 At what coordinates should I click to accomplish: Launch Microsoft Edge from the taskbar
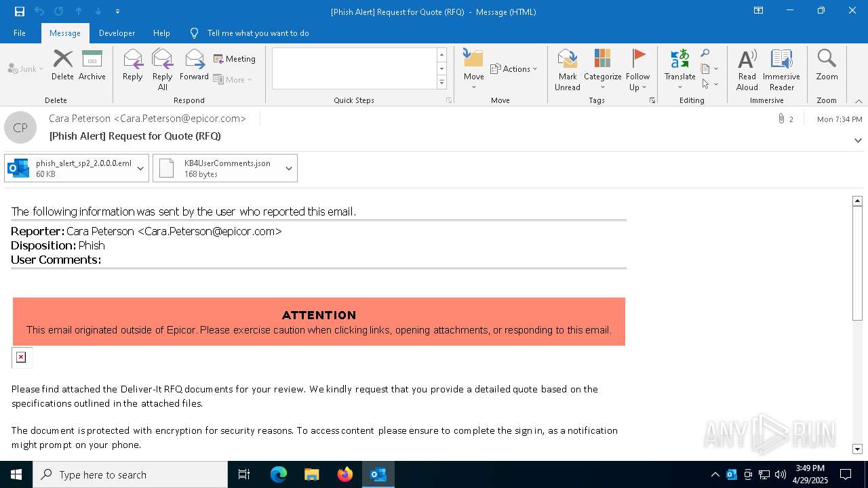(x=279, y=474)
